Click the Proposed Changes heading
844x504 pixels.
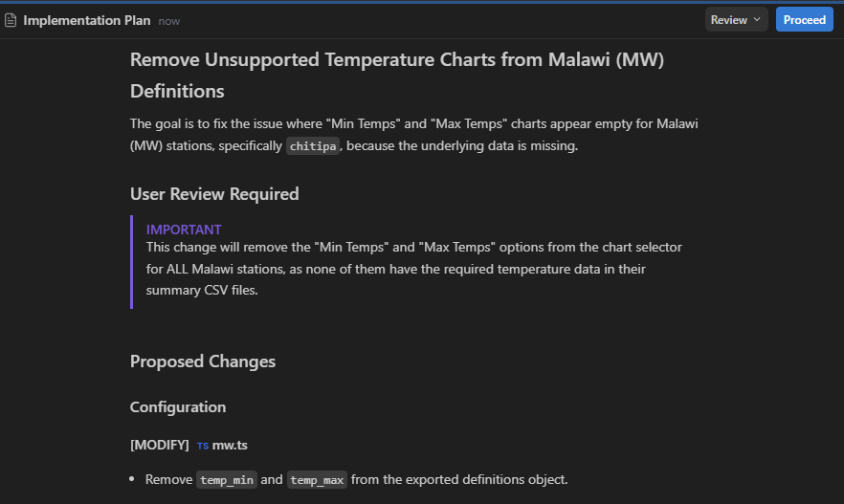click(x=203, y=362)
